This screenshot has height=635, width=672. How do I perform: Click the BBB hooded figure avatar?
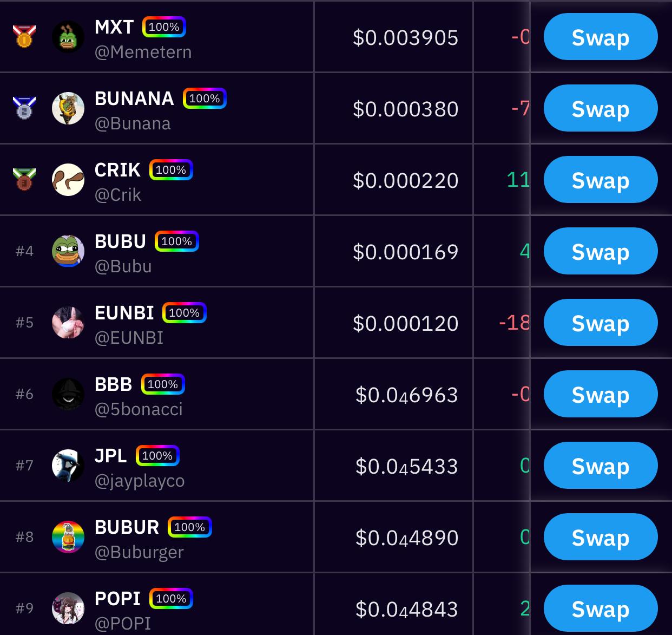tap(68, 394)
